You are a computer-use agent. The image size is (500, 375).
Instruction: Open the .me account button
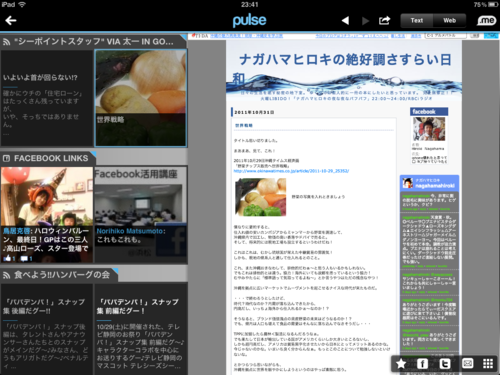coord(486,20)
